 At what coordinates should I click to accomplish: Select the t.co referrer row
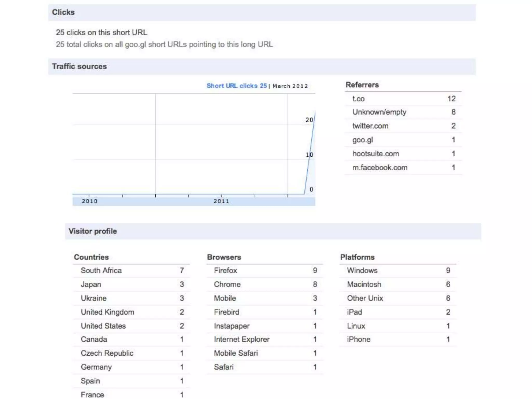pyautogui.click(x=358, y=99)
